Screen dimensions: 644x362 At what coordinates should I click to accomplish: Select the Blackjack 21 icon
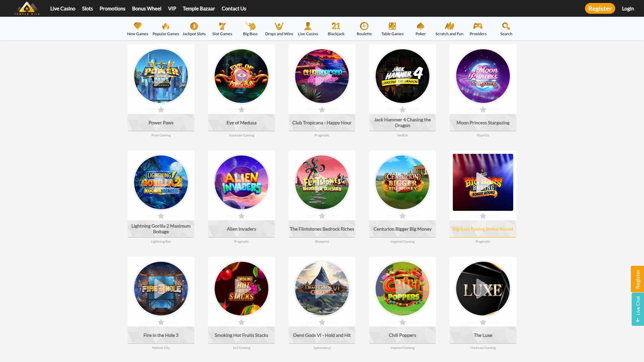(336, 26)
